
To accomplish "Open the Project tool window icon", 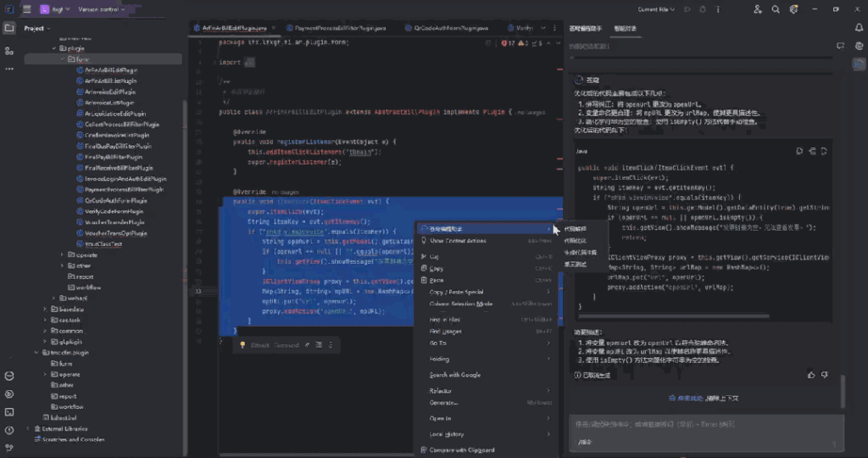I will 9,28.
